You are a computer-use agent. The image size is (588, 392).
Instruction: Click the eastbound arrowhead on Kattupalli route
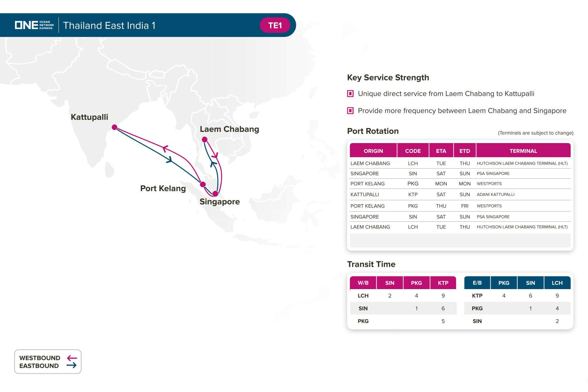click(169, 160)
